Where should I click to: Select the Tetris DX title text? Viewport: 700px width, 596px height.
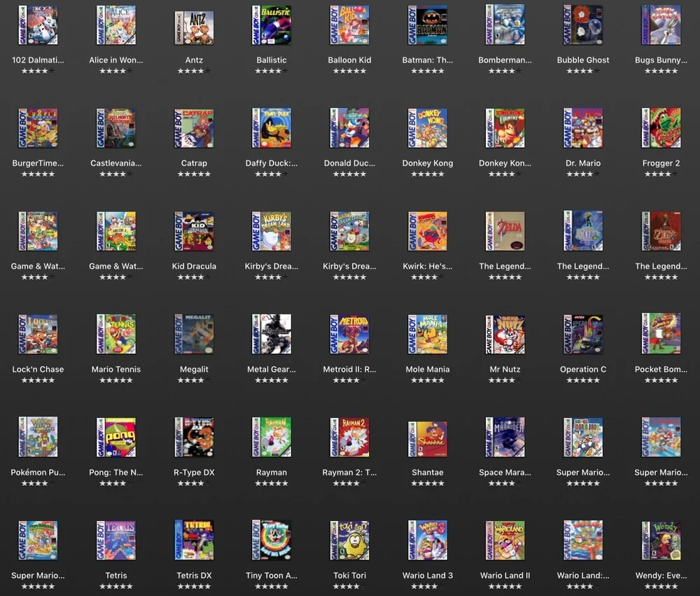click(193, 575)
